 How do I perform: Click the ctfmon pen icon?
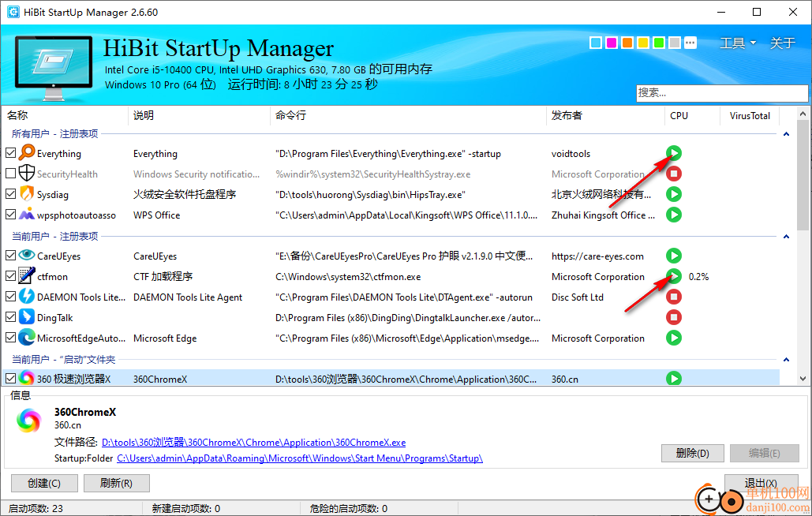[x=26, y=276]
